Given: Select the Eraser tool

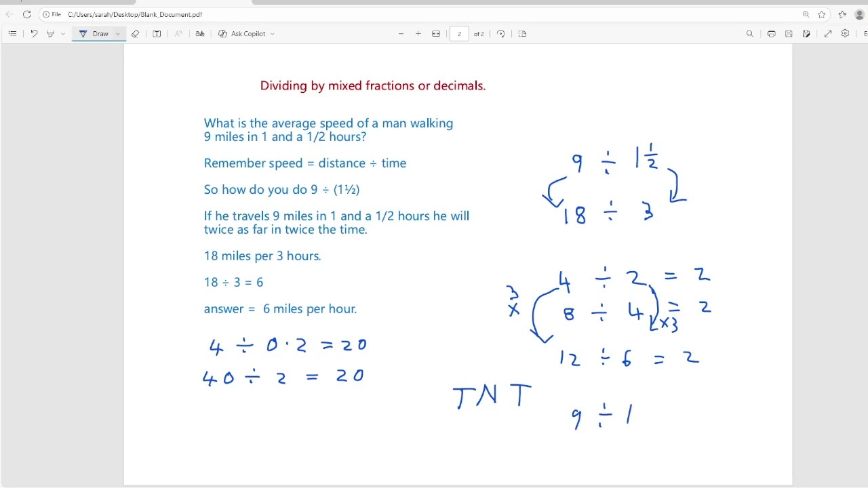Looking at the screenshot, I should click(x=136, y=33).
